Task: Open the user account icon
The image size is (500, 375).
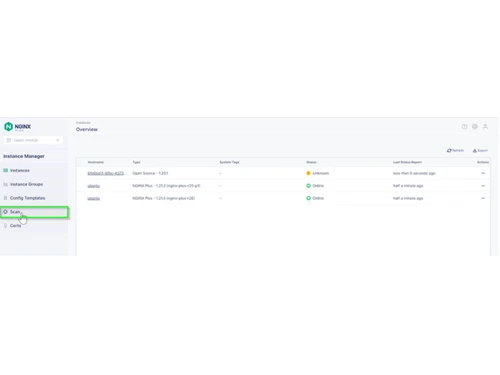Action: click(485, 127)
